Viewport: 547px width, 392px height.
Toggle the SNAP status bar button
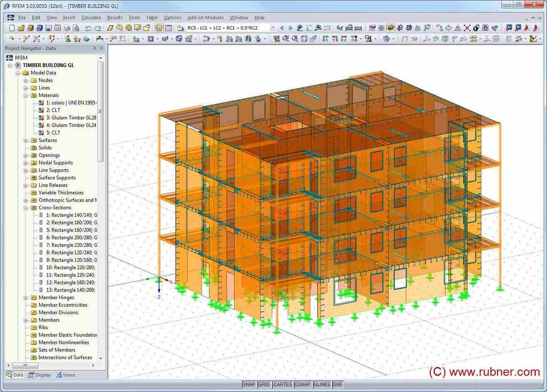249,385
